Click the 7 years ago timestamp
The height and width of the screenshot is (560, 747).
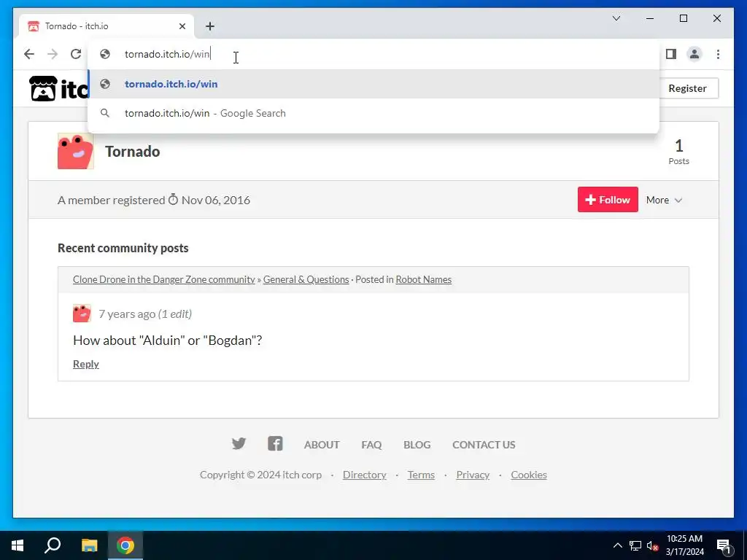point(127,314)
